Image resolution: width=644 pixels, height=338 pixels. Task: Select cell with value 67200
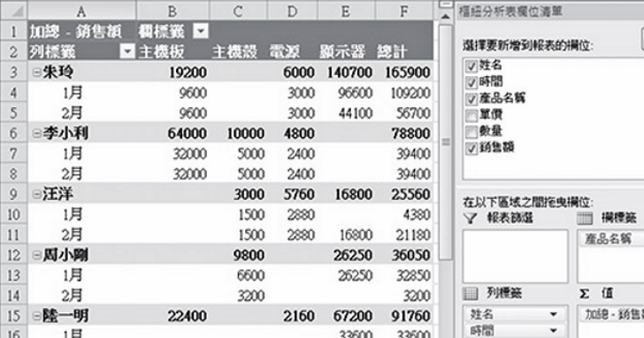pyautogui.click(x=346, y=316)
